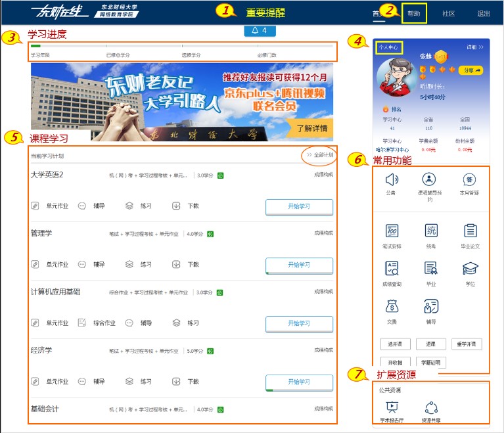Open 学位 graduation cap icon

(x=470, y=268)
